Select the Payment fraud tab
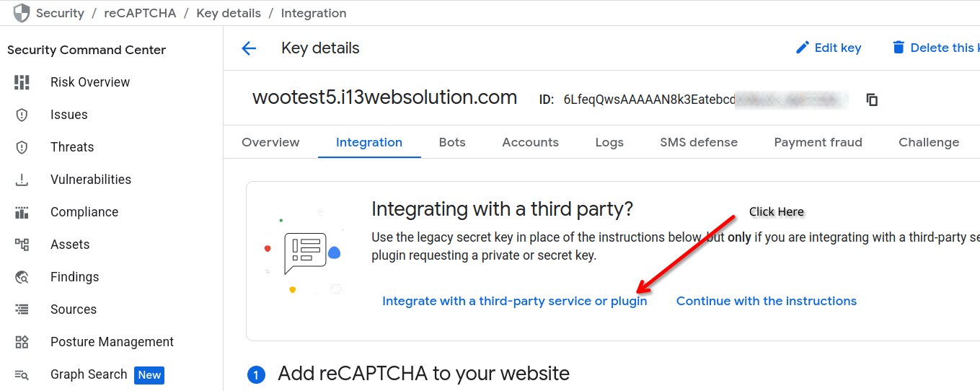 pyautogui.click(x=818, y=142)
